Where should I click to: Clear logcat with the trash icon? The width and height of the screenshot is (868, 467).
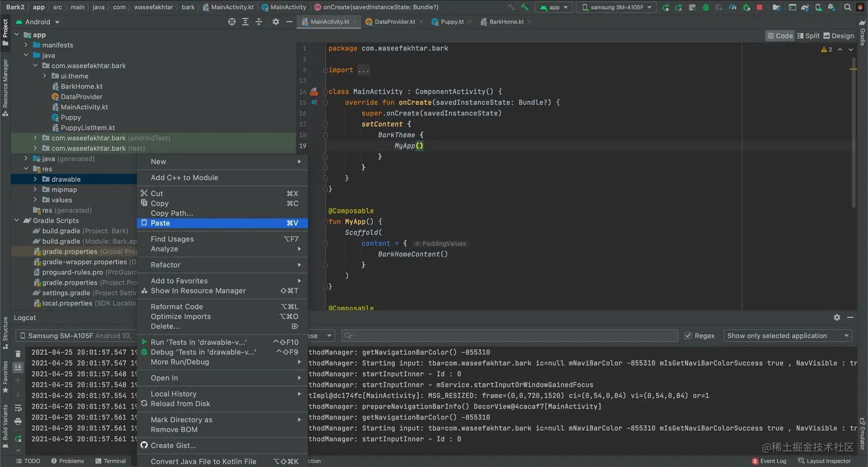click(18, 354)
